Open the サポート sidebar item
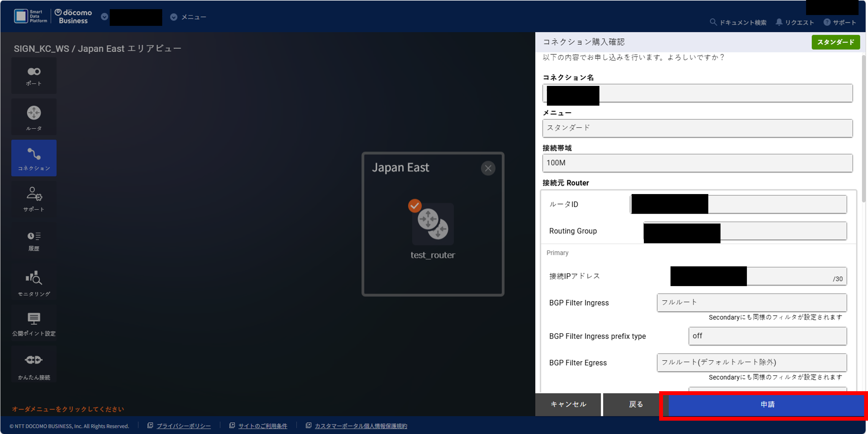Viewport: 868px width, 434px height. pyautogui.click(x=34, y=199)
